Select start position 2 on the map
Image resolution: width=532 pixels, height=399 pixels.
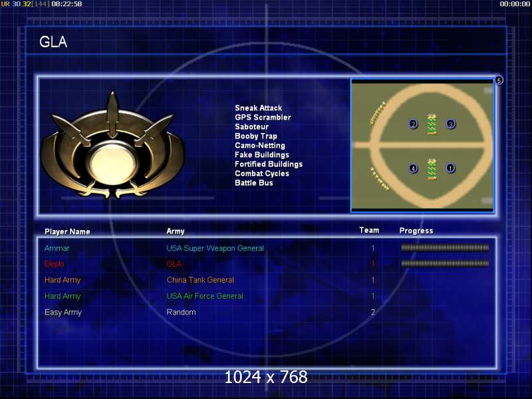(x=413, y=124)
